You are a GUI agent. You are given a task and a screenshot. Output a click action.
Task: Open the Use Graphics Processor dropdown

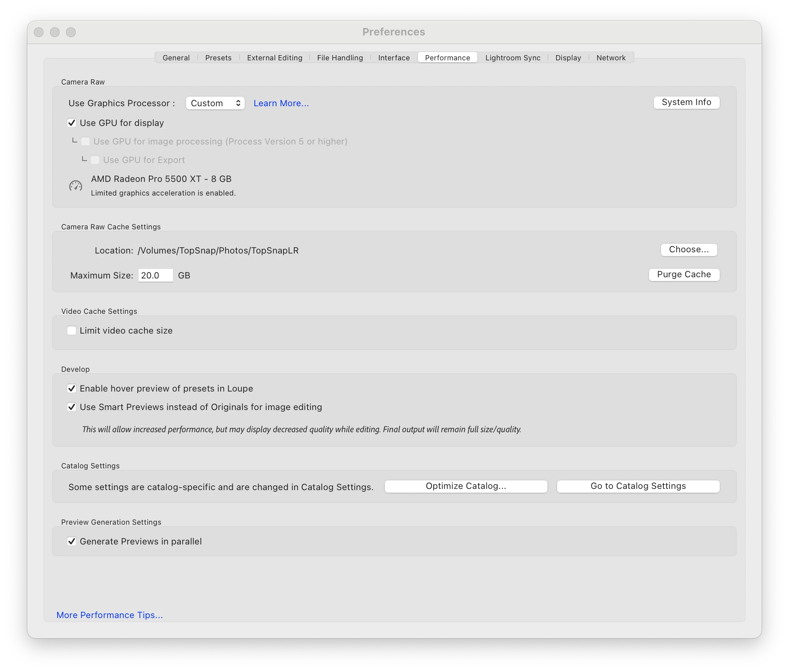215,103
